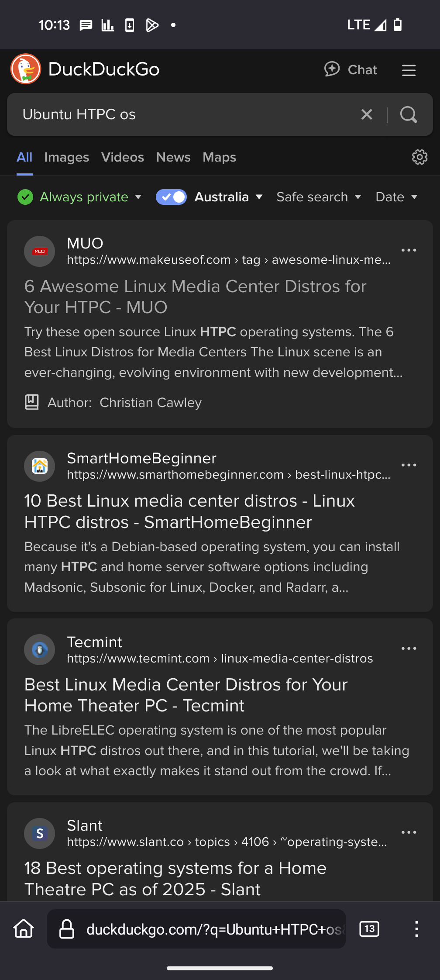Switch to the Videos tab
The height and width of the screenshot is (980, 440).
pyautogui.click(x=122, y=157)
